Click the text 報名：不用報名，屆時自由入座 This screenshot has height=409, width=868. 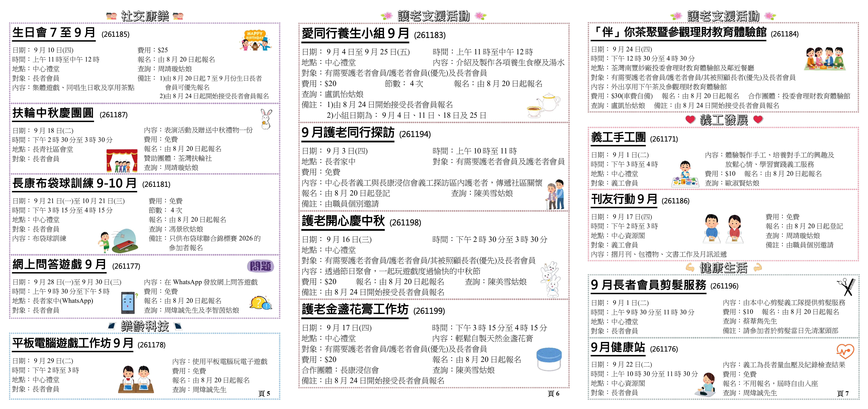pyautogui.click(x=770, y=383)
